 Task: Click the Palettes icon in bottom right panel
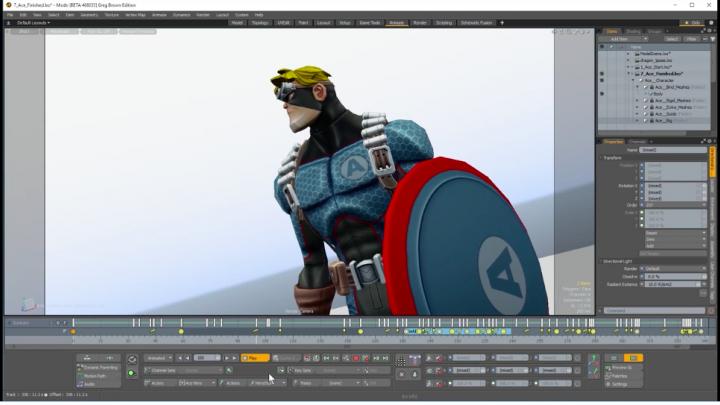tap(607, 375)
